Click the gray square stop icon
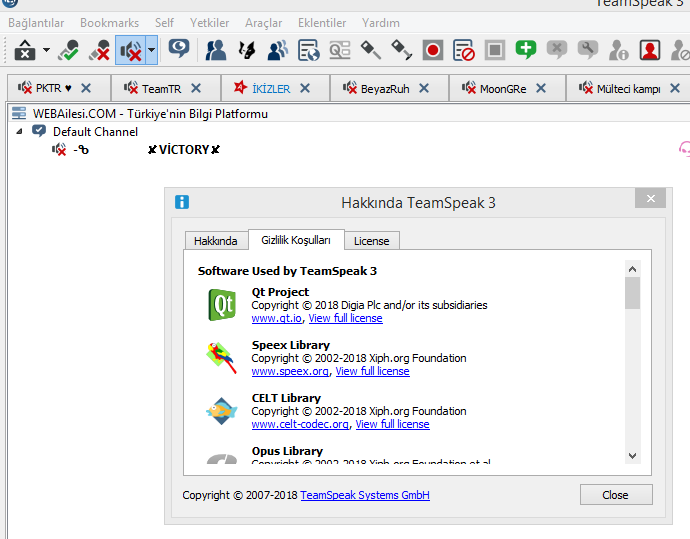Viewport: 690px width, 539px height. coord(495,50)
